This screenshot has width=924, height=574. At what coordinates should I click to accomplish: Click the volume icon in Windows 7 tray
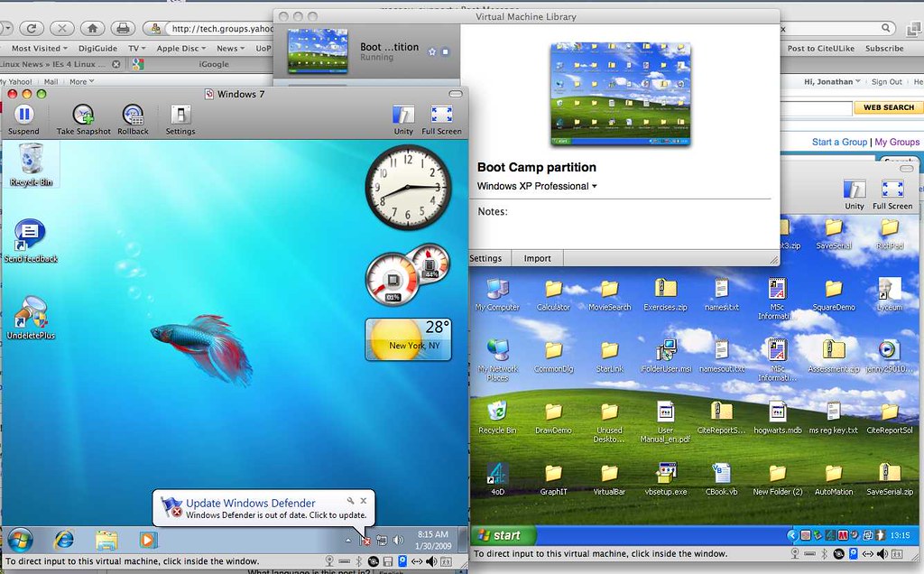pyautogui.click(x=399, y=540)
